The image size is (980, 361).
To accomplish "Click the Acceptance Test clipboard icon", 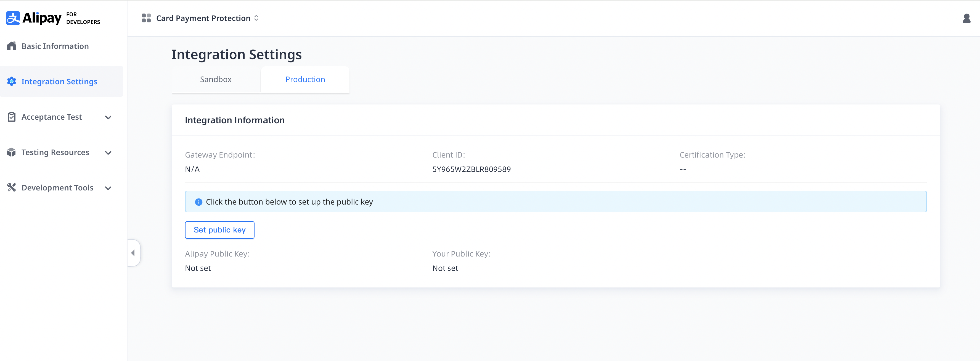I will coord(11,117).
